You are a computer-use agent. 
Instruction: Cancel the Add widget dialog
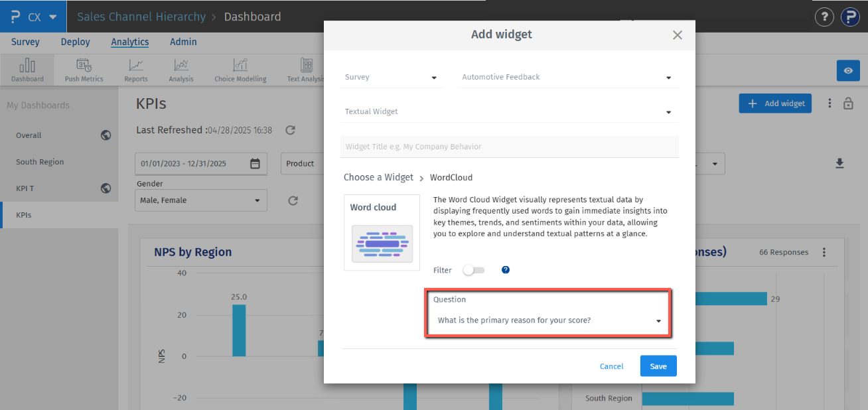pyautogui.click(x=611, y=366)
